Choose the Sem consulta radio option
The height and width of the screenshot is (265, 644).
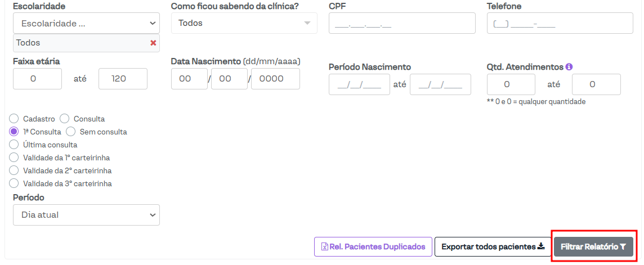coord(70,132)
